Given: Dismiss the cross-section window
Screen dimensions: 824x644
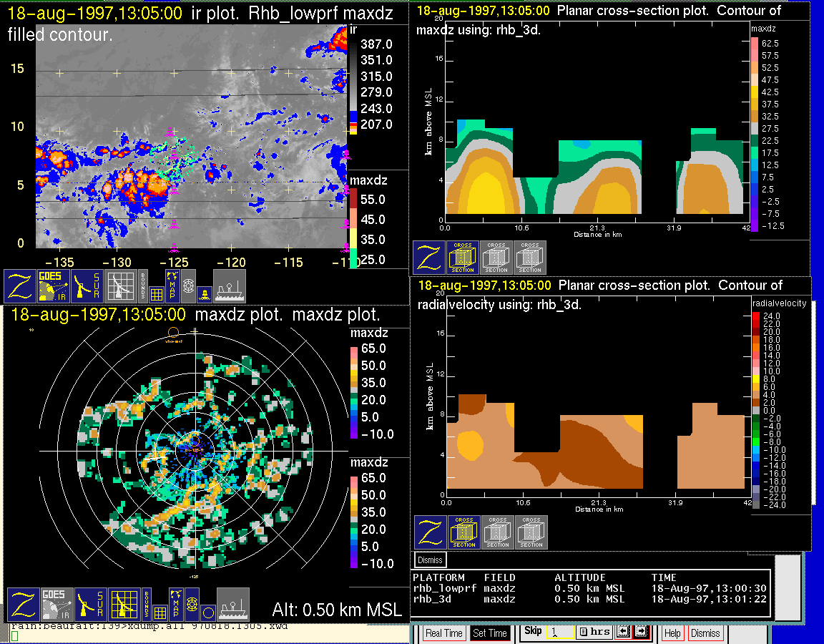Looking at the screenshot, I should pyautogui.click(x=431, y=560).
